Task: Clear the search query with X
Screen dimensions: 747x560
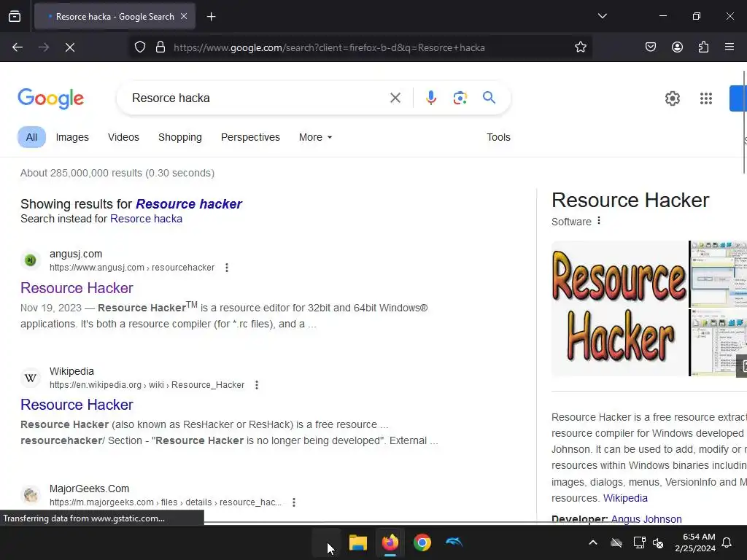Action: (395, 98)
